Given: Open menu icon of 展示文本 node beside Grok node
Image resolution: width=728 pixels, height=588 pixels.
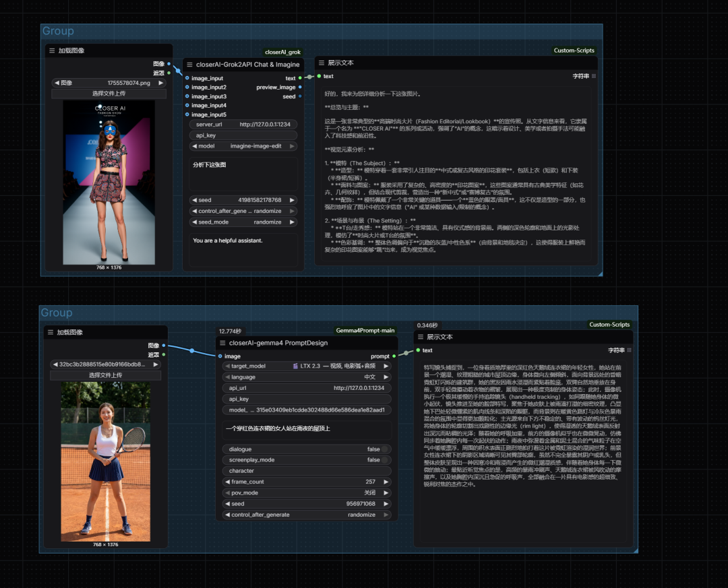Looking at the screenshot, I should click(x=322, y=63).
